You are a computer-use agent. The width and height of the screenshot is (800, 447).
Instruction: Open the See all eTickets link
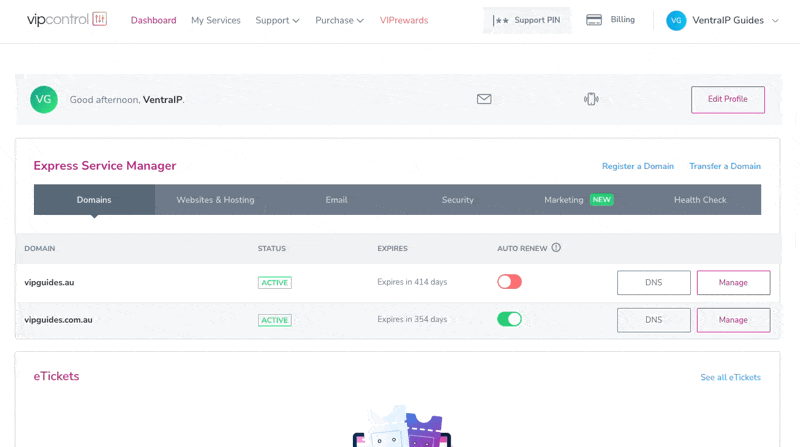pos(730,377)
